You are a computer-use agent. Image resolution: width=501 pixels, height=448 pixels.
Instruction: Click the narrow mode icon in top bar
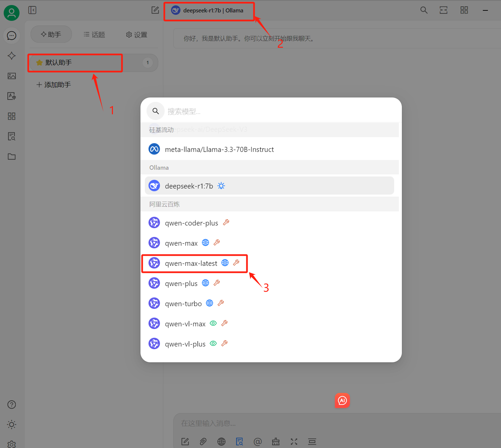[x=444, y=10]
